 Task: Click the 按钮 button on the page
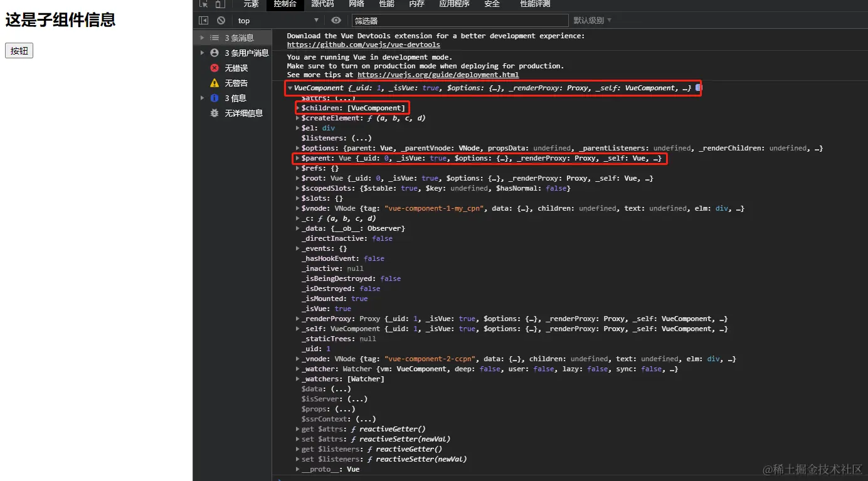(x=19, y=51)
